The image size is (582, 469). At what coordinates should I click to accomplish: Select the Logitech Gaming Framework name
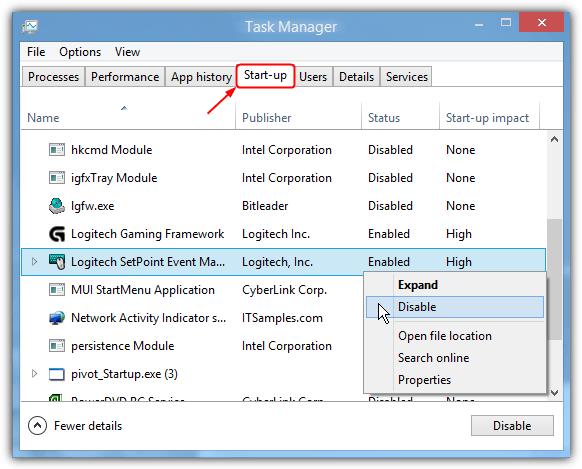tap(147, 234)
